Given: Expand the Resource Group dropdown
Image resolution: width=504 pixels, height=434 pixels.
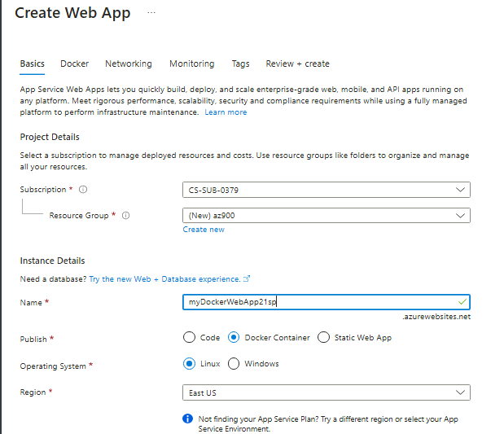Looking at the screenshot, I should [x=327, y=216].
